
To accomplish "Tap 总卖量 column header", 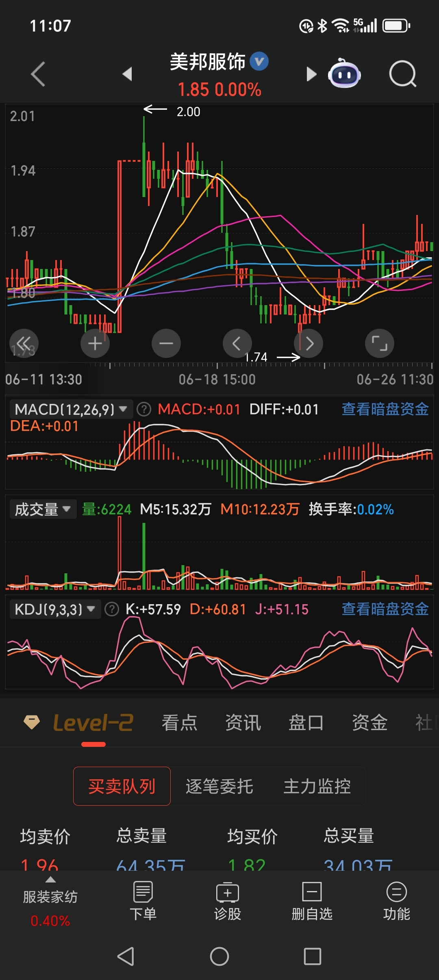I will point(141,836).
